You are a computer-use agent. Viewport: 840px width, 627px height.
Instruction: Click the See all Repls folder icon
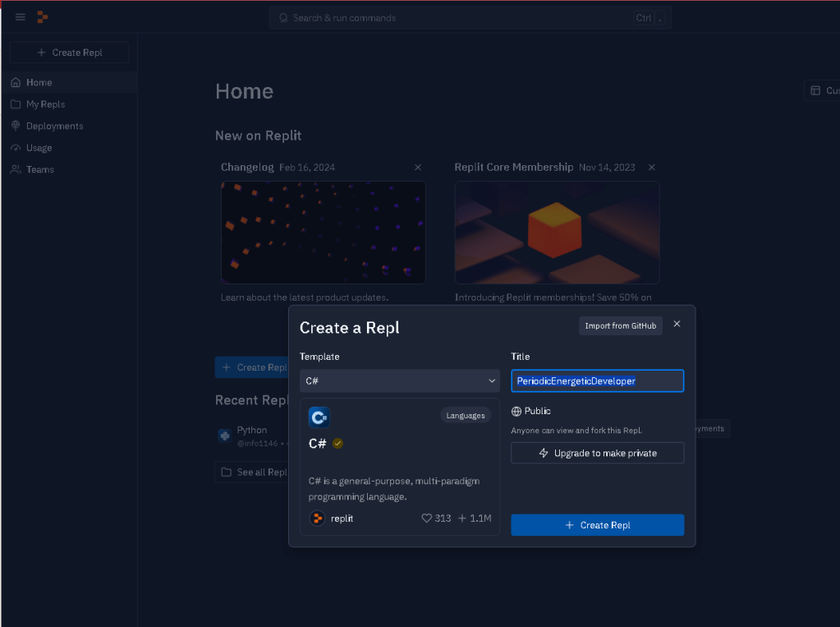pyautogui.click(x=226, y=472)
